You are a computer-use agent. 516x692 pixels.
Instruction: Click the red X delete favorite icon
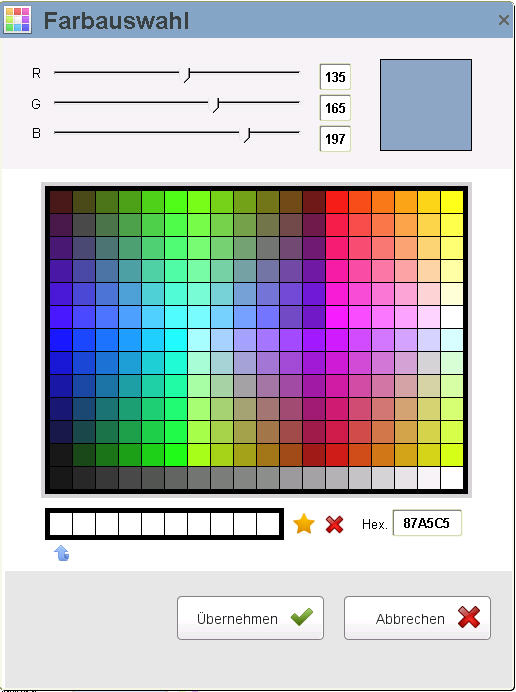coord(334,524)
